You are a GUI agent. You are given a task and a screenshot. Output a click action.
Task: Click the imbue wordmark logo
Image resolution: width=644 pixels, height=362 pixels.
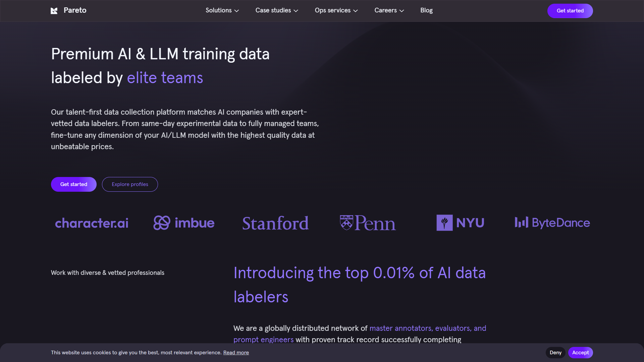coord(194,223)
